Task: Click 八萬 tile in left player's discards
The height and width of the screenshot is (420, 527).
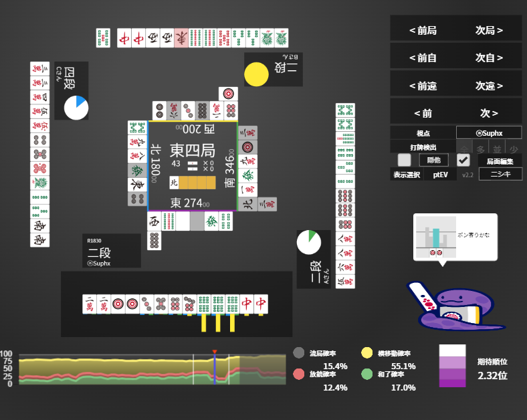Action: (x=137, y=156)
